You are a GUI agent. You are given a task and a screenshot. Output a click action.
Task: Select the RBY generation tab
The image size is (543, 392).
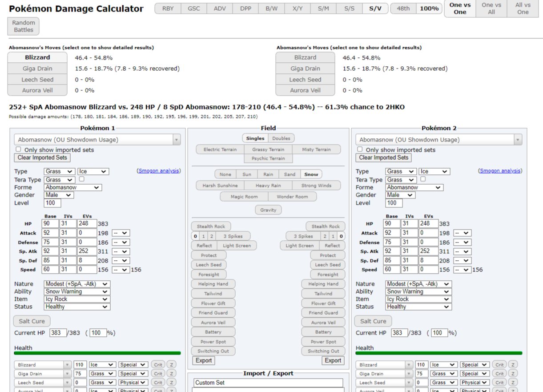coord(168,8)
